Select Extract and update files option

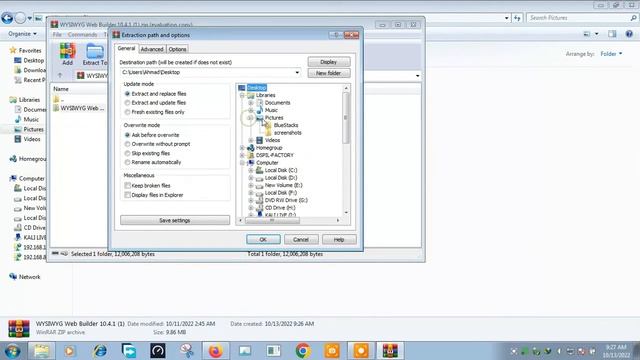[127, 103]
